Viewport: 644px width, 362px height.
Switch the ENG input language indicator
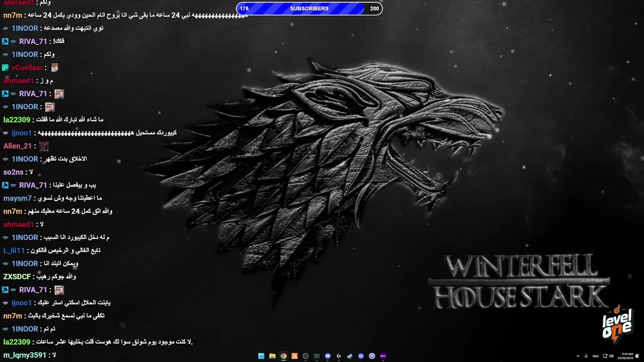596,356
